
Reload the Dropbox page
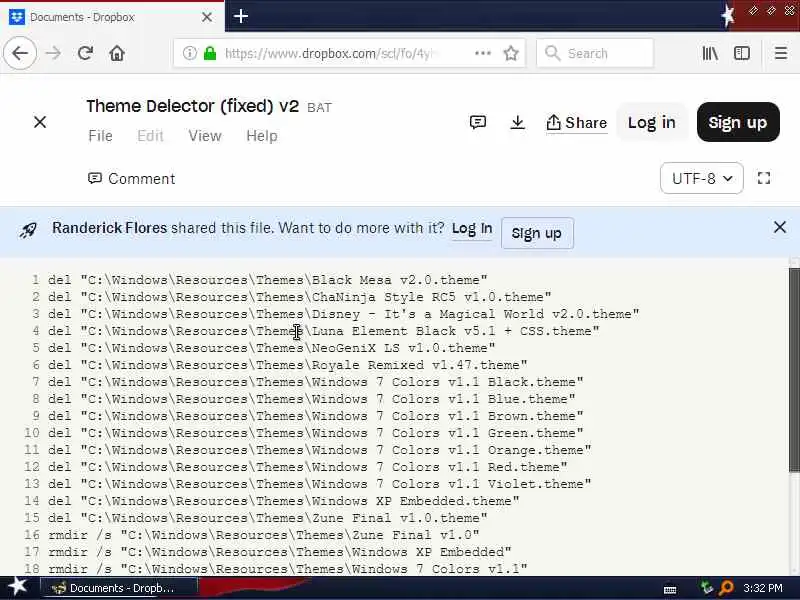click(x=85, y=53)
